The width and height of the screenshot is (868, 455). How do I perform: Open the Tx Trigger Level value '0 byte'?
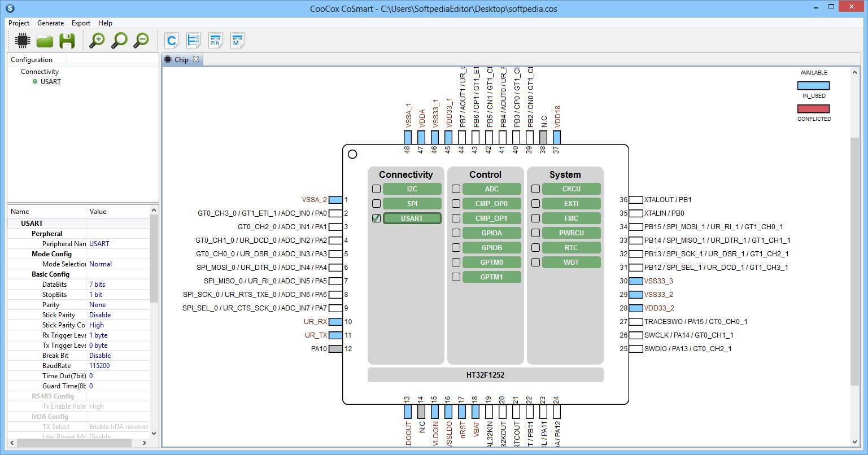coord(118,345)
